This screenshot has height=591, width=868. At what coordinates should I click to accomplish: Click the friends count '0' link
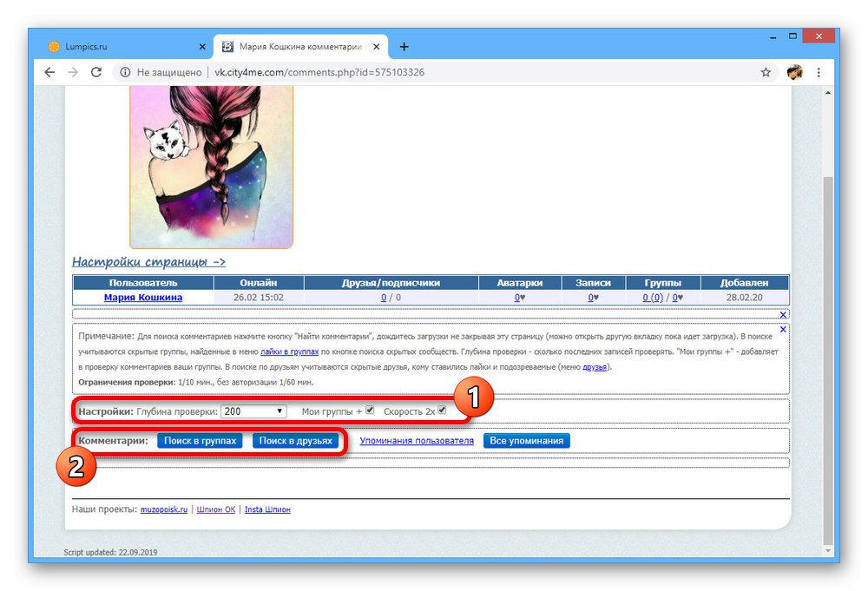pos(384,297)
